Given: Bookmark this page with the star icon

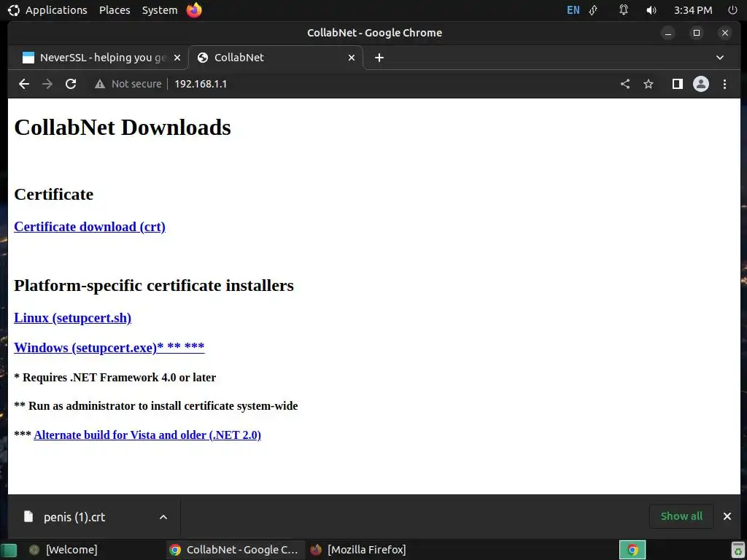Looking at the screenshot, I should pyautogui.click(x=649, y=84).
